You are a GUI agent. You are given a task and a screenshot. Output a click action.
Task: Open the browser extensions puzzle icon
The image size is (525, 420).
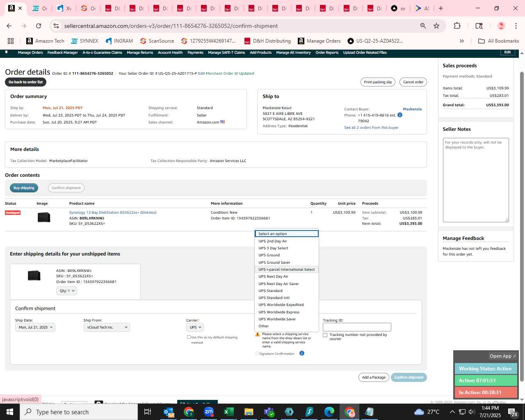(x=457, y=26)
